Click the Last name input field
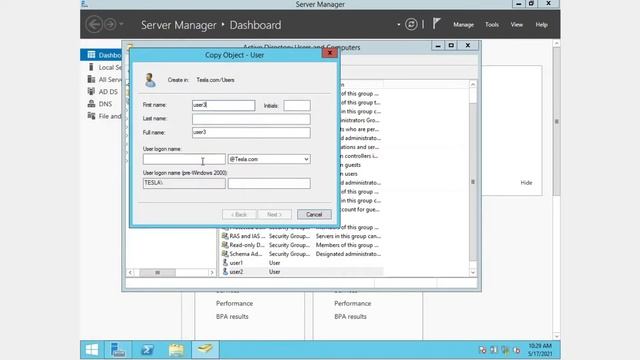This screenshot has height=360, width=640. click(x=251, y=119)
